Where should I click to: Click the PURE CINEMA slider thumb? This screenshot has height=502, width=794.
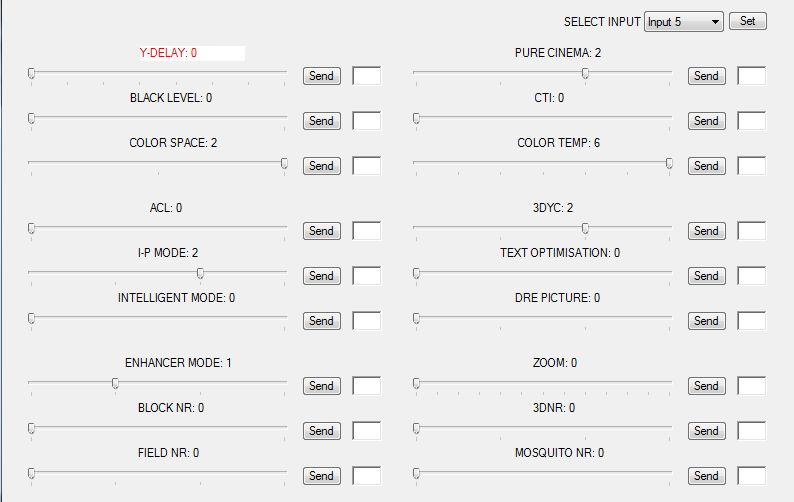pyautogui.click(x=586, y=73)
